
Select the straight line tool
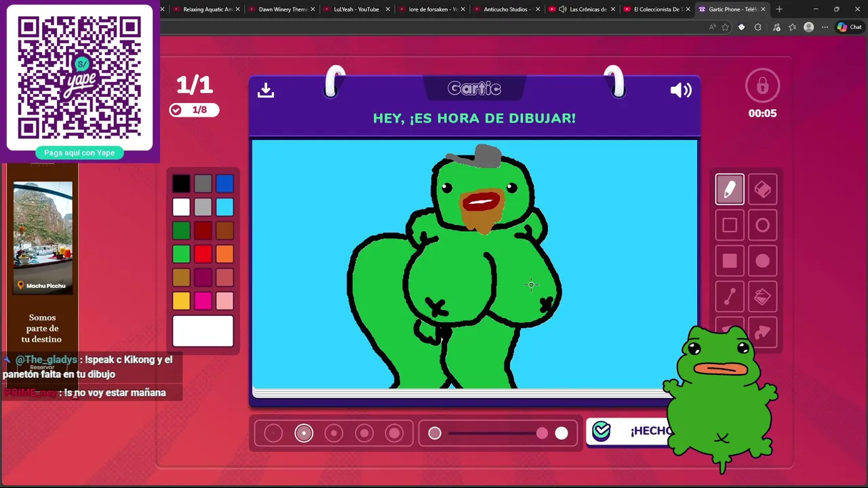[730, 296]
